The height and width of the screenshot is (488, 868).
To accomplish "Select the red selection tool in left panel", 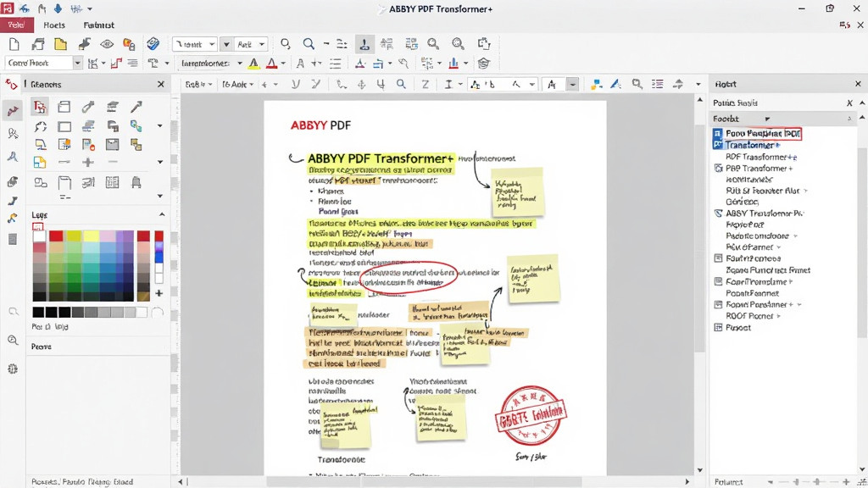I will pos(40,107).
